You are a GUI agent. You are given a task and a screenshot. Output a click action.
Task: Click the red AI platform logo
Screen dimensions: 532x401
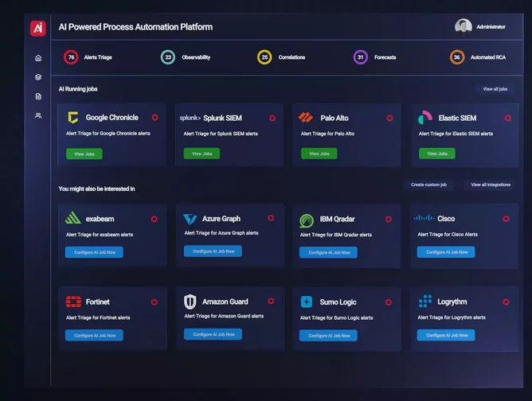click(38, 28)
